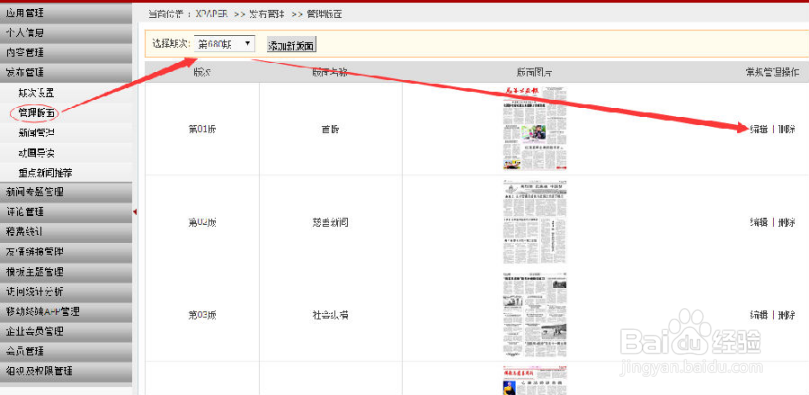
Task: Open the 移动终端APP管理 section
Action: click(66, 311)
